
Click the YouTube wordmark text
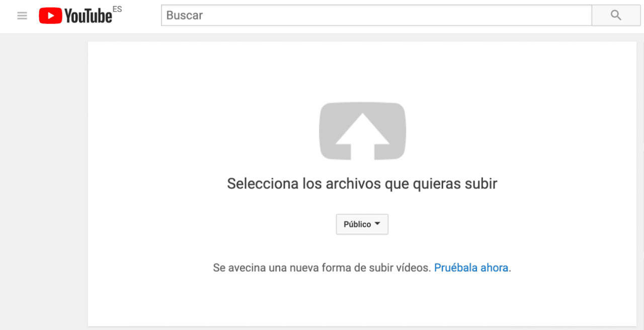pyautogui.click(x=88, y=16)
